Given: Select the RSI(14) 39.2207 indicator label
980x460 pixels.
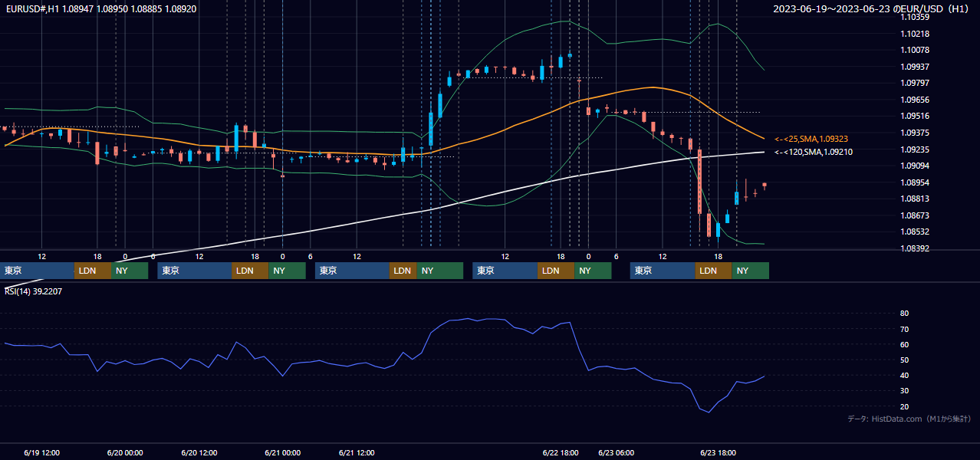Looking at the screenshot, I should (34, 291).
